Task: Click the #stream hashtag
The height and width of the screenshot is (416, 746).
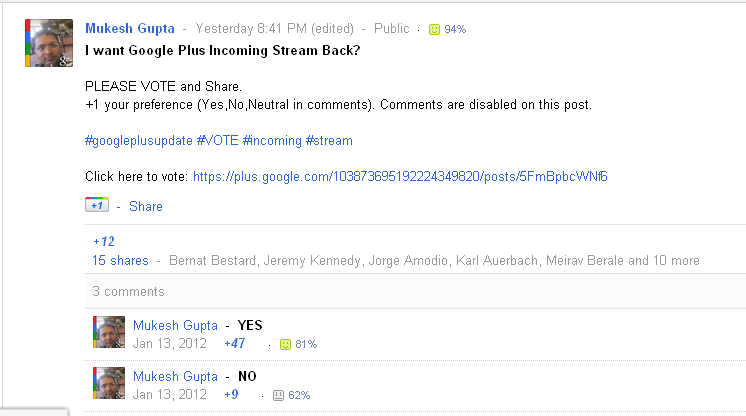Action: pos(329,141)
